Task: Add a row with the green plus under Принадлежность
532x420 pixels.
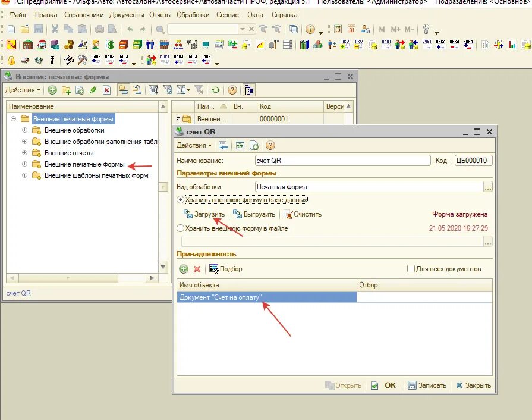Action: tap(184, 269)
